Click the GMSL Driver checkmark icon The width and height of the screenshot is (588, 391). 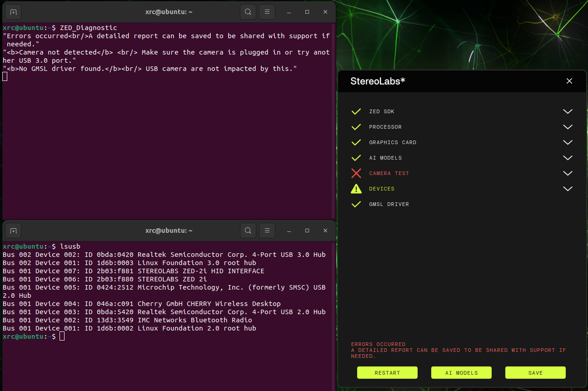click(x=356, y=204)
